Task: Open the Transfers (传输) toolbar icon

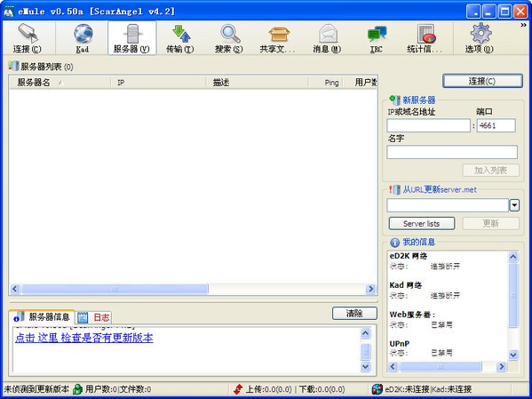Action: click(180, 38)
